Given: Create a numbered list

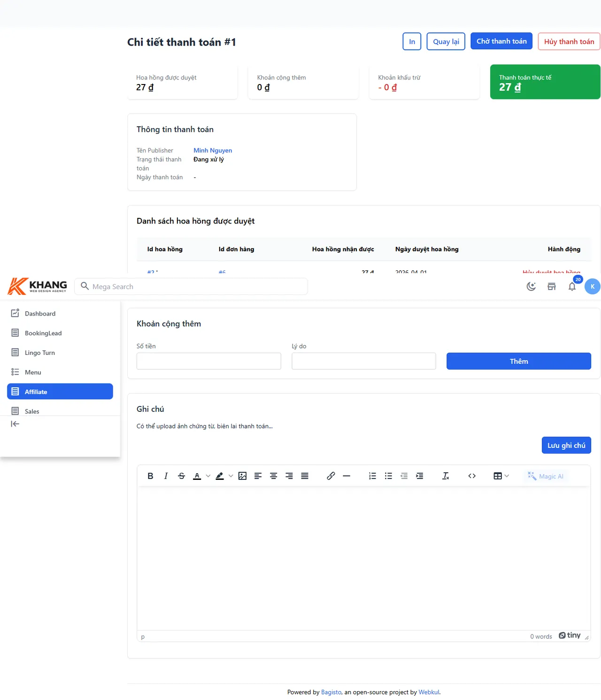Looking at the screenshot, I should click(x=373, y=476).
